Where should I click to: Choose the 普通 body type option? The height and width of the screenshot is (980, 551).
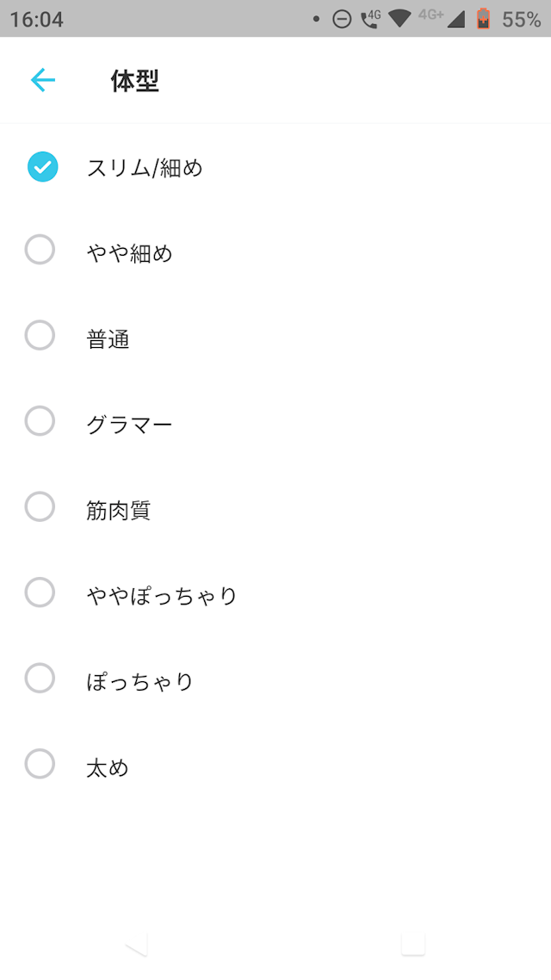40,334
